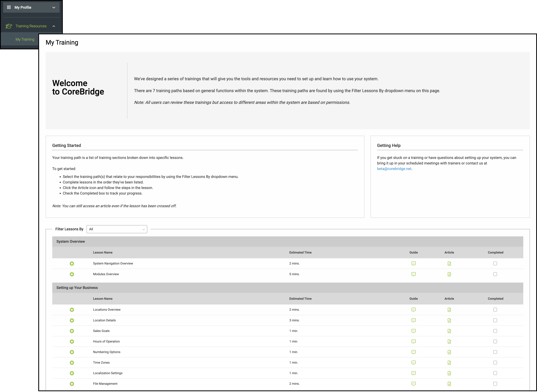Select My Training in the sidebar
This screenshot has width=537, height=392.
click(x=25, y=39)
